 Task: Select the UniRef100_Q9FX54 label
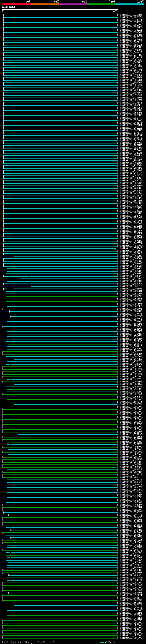click(131, 40)
